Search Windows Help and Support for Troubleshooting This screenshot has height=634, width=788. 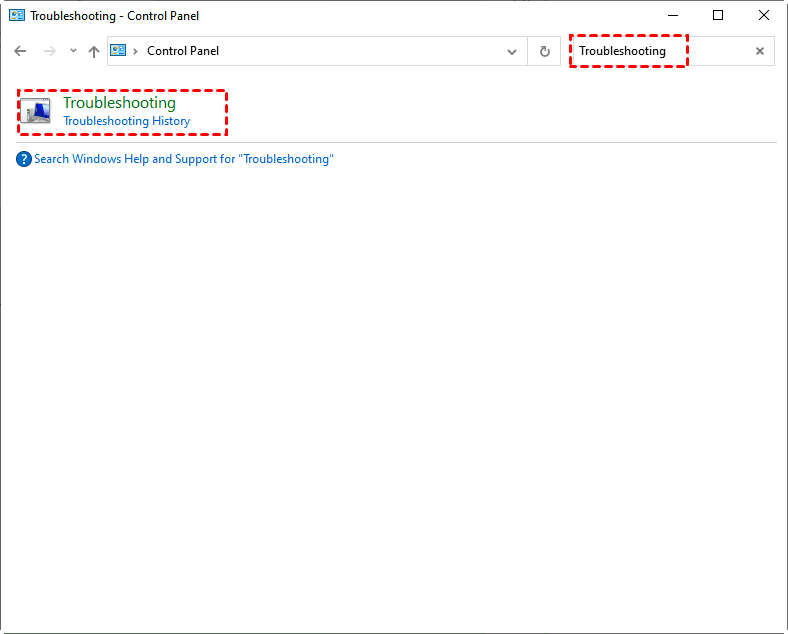183,159
